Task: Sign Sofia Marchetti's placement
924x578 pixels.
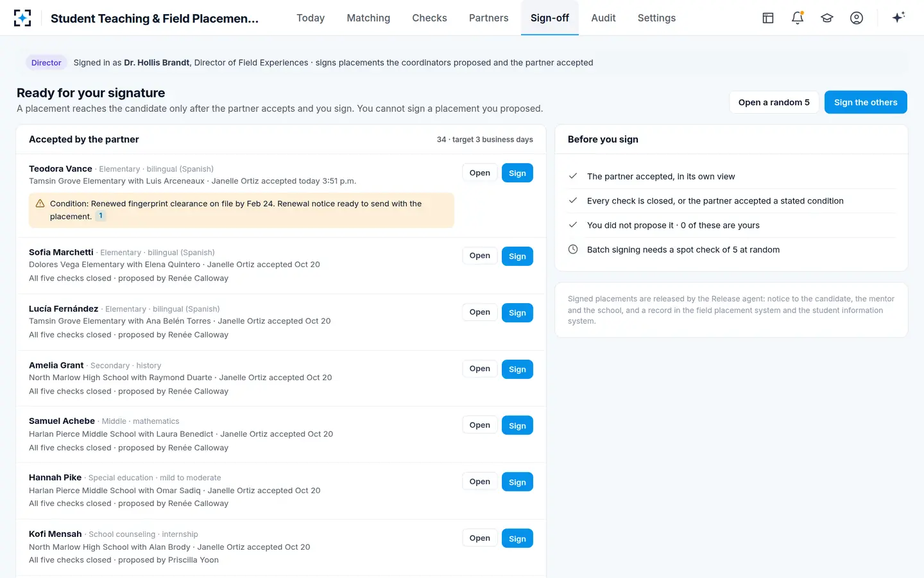Action: 517,256
